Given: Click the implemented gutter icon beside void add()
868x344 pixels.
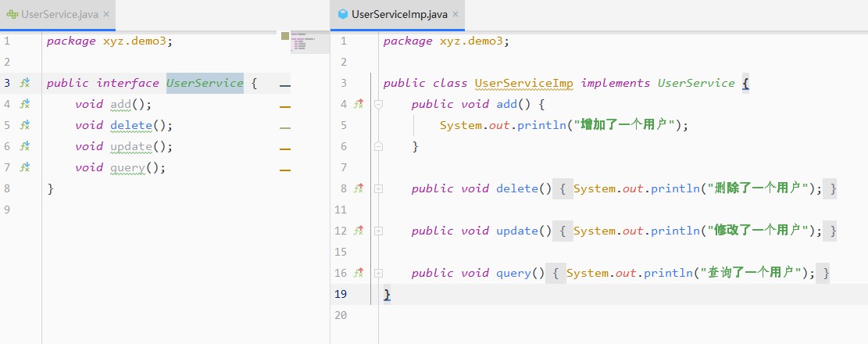Looking at the screenshot, I should tap(25, 104).
